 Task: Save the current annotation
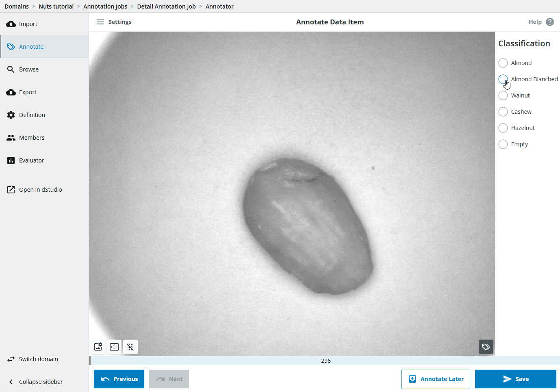pyautogui.click(x=516, y=379)
